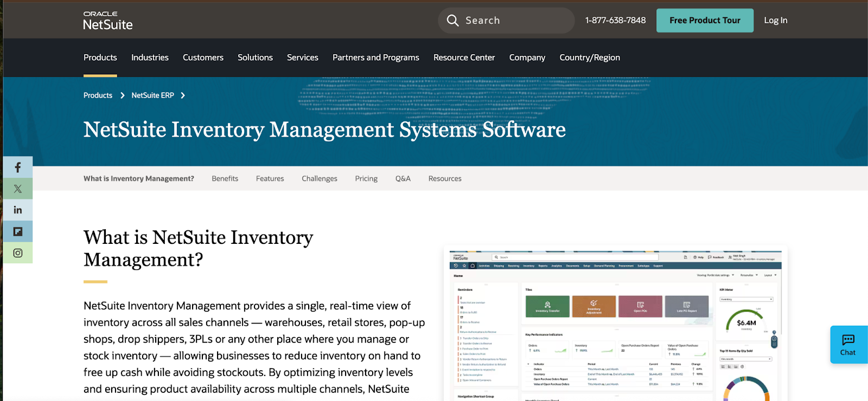Jump to Pricing section
This screenshot has width=868, height=401.
(366, 178)
